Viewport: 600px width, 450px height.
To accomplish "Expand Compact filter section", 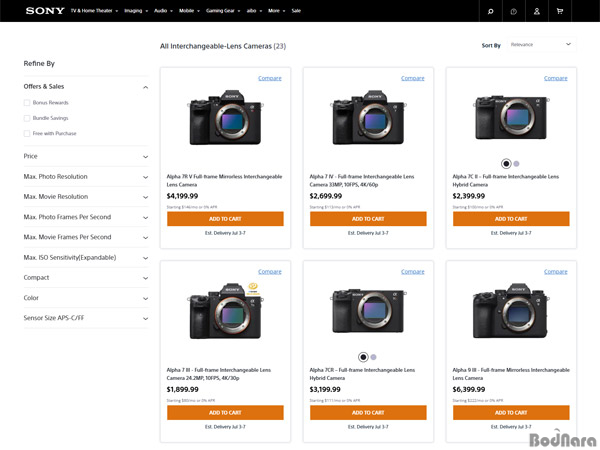I will [x=86, y=278].
